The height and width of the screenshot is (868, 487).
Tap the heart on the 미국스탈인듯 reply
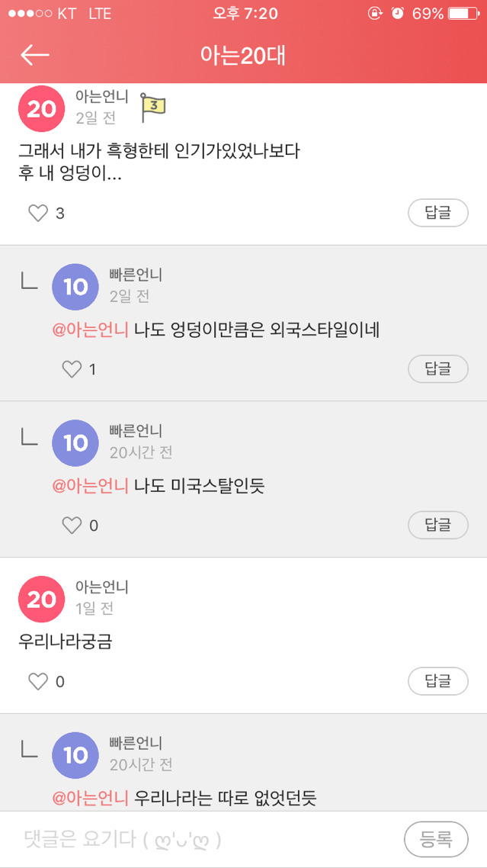pyautogui.click(x=72, y=525)
